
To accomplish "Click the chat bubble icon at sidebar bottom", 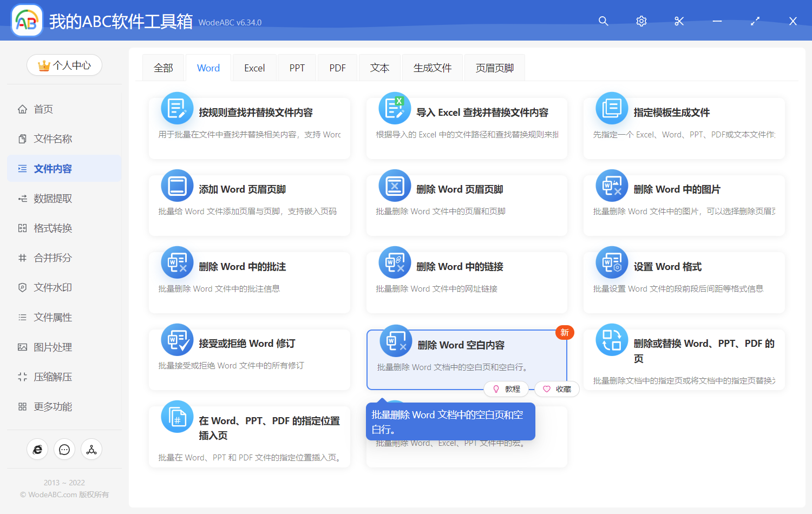I will click(64, 449).
